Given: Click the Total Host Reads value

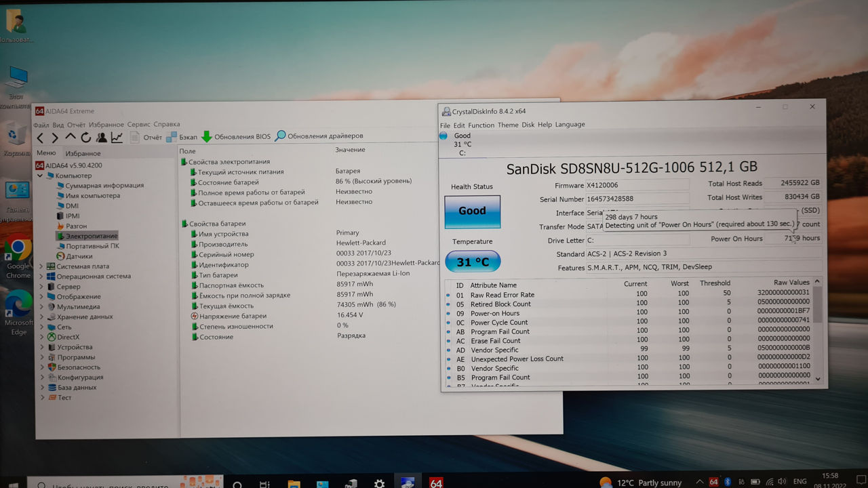Looking at the screenshot, I should (x=792, y=183).
